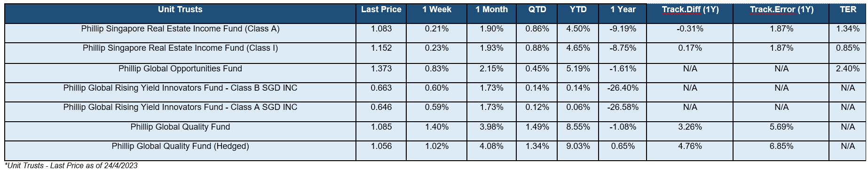Screen dimensions: 868x171
Task: Click the Unit Trusts column header
Action: (x=180, y=13)
